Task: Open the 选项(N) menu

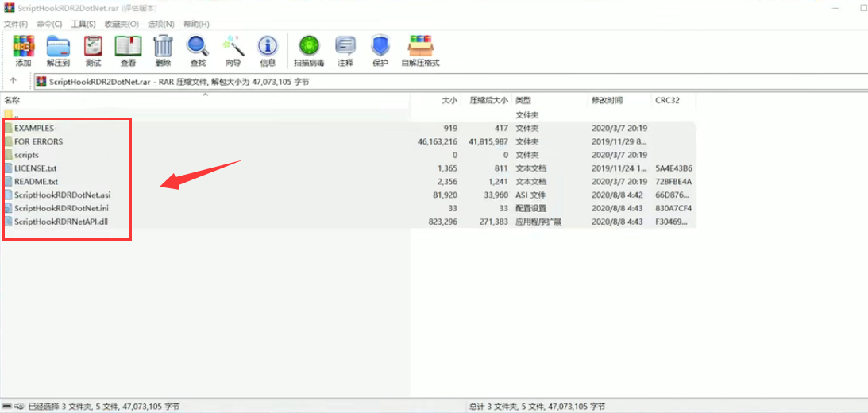Action: click(161, 25)
